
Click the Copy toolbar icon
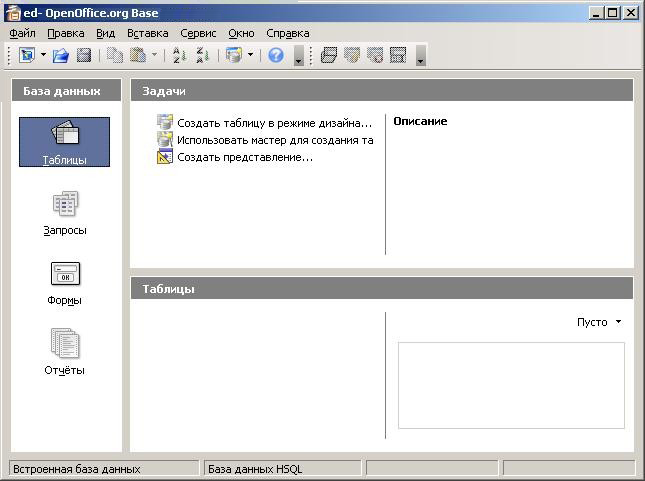pos(115,55)
